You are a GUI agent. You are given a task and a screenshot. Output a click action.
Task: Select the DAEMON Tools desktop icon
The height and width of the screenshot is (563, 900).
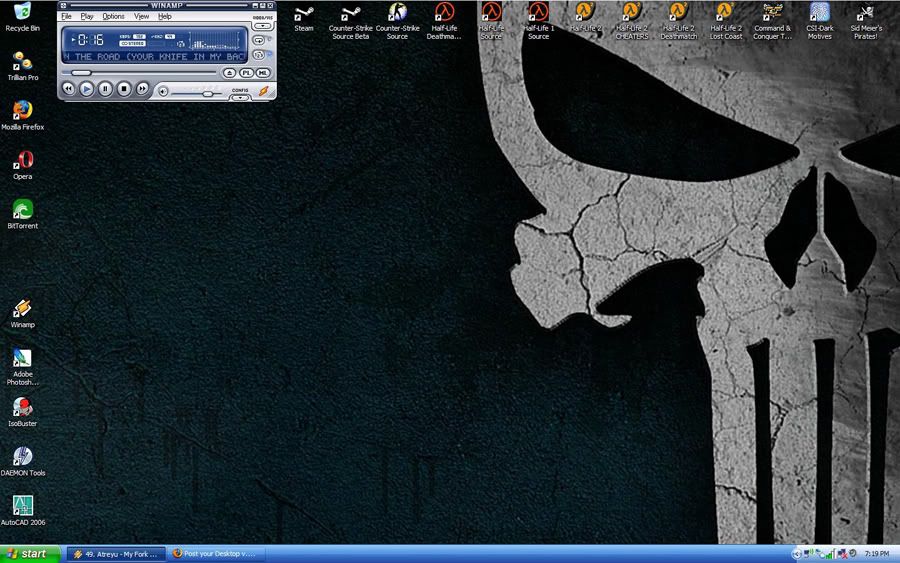tap(22, 461)
